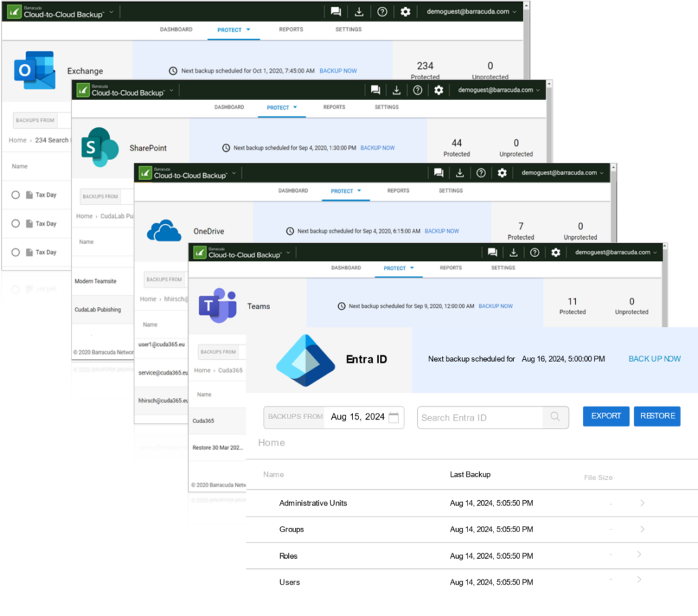The height and width of the screenshot is (616, 698).
Task: Click the EXPORT button
Action: [606, 416]
